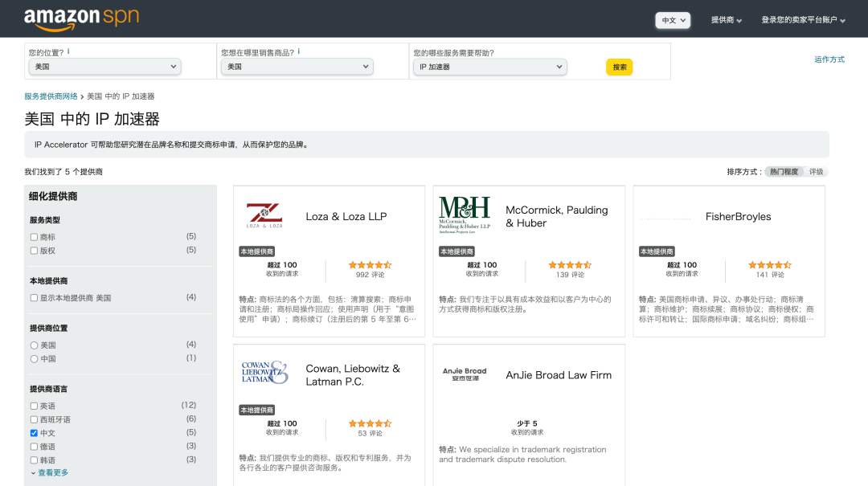Click the Loza & Loza LLP logo

coord(264,215)
